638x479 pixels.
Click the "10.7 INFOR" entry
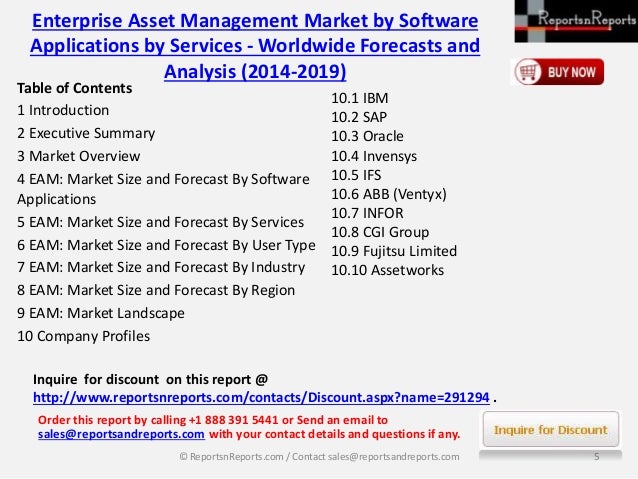(367, 213)
